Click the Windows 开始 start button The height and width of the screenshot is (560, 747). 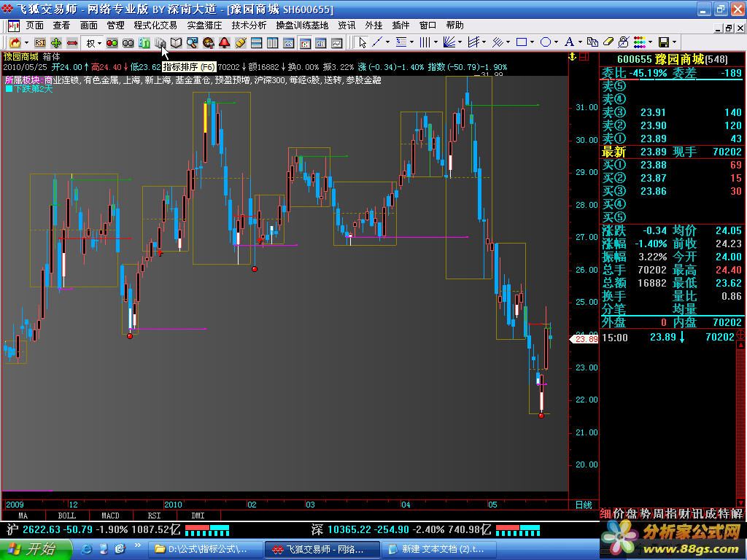[x=34, y=549]
